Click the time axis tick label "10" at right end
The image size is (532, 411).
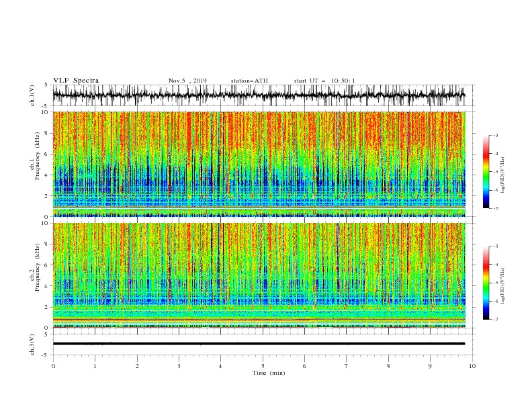(x=472, y=366)
